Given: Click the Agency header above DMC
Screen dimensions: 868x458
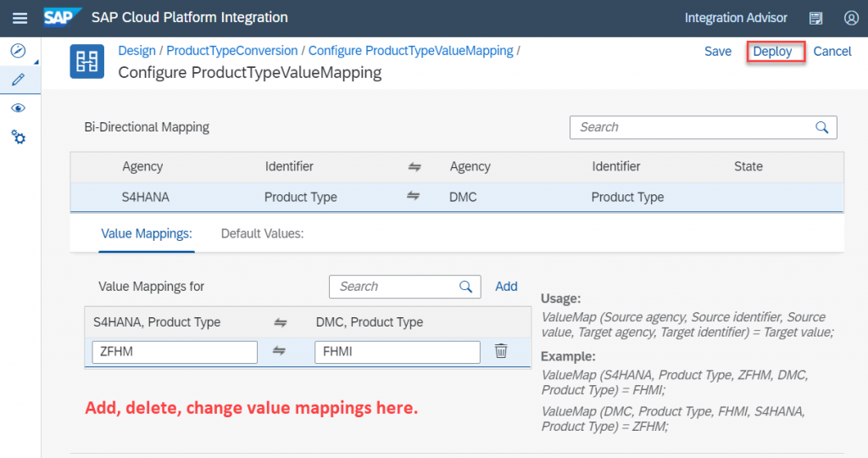Looking at the screenshot, I should 470,167.
